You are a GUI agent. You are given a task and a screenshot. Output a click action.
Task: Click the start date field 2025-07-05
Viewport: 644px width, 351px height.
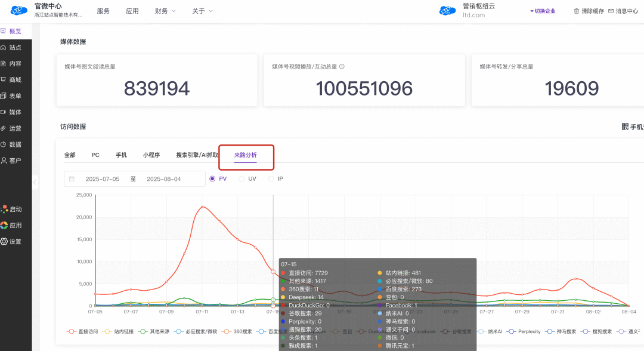(102, 178)
